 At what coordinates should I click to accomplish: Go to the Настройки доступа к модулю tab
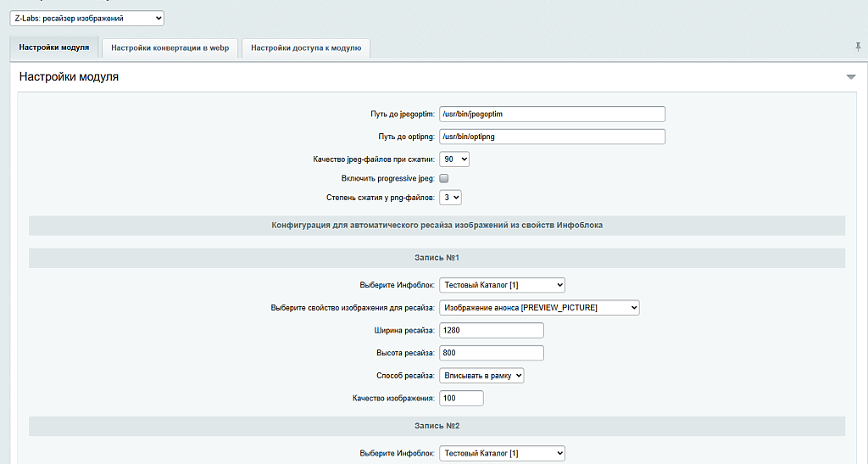click(305, 48)
